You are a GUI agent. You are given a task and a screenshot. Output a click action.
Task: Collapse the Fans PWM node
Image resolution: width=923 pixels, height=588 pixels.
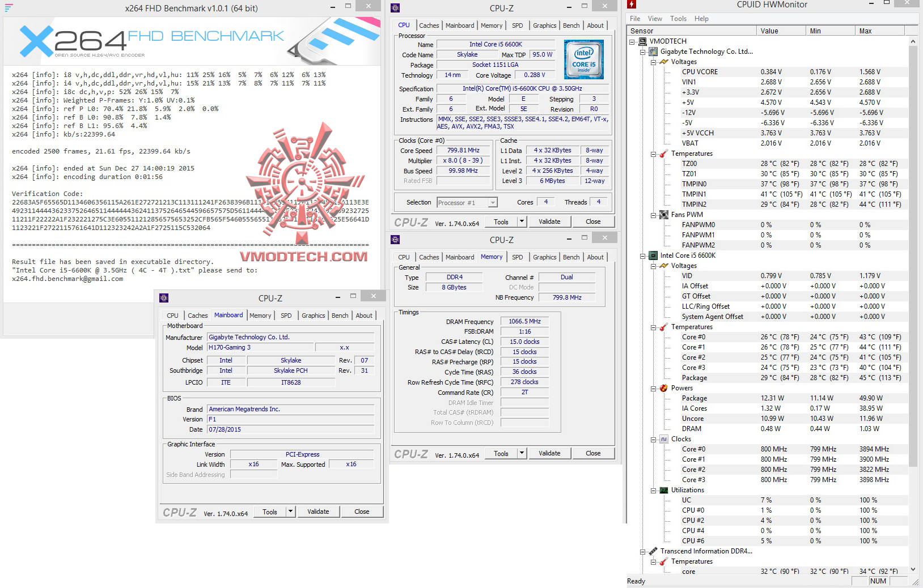pos(654,215)
